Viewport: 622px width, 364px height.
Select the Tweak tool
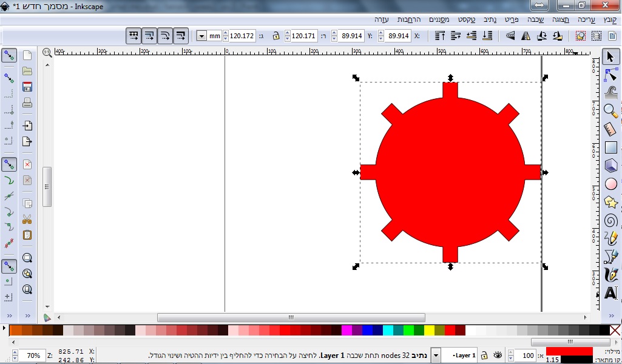coord(610,92)
